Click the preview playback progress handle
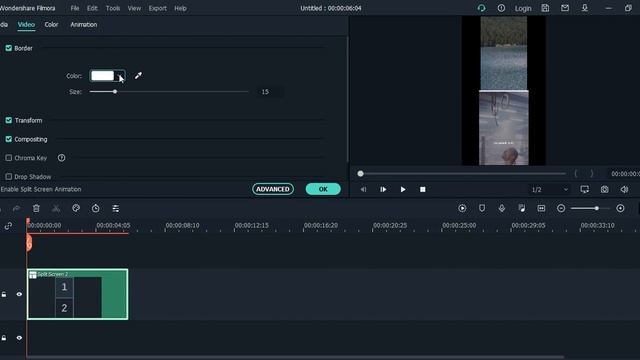The height and width of the screenshot is (360, 640). pyautogui.click(x=360, y=173)
